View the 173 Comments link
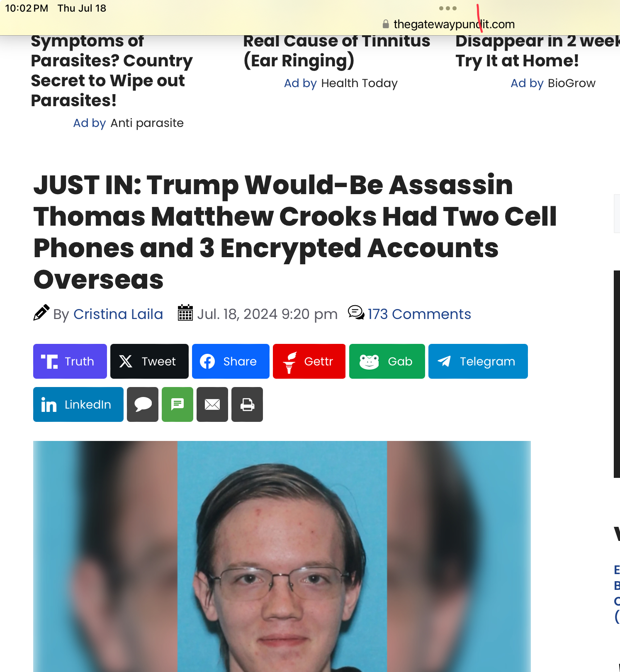Image resolution: width=620 pixels, height=672 pixels. point(419,314)
